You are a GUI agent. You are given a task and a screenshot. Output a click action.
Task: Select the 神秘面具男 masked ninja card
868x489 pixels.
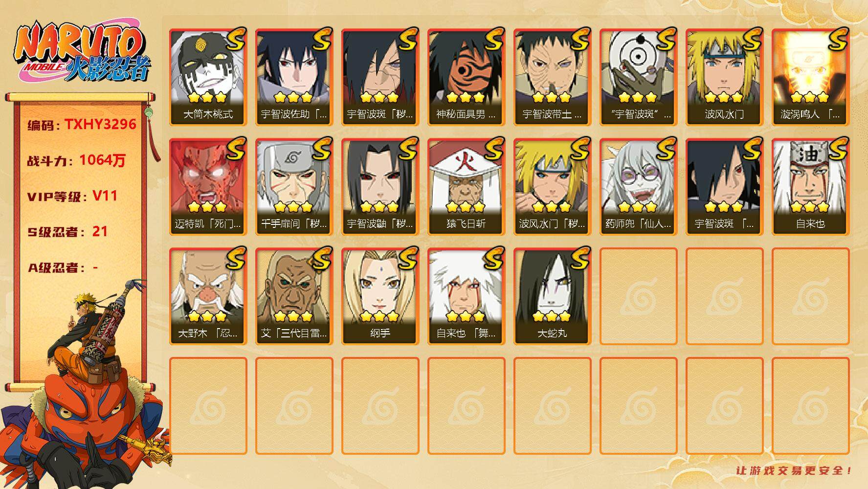[x=466, y=77]
